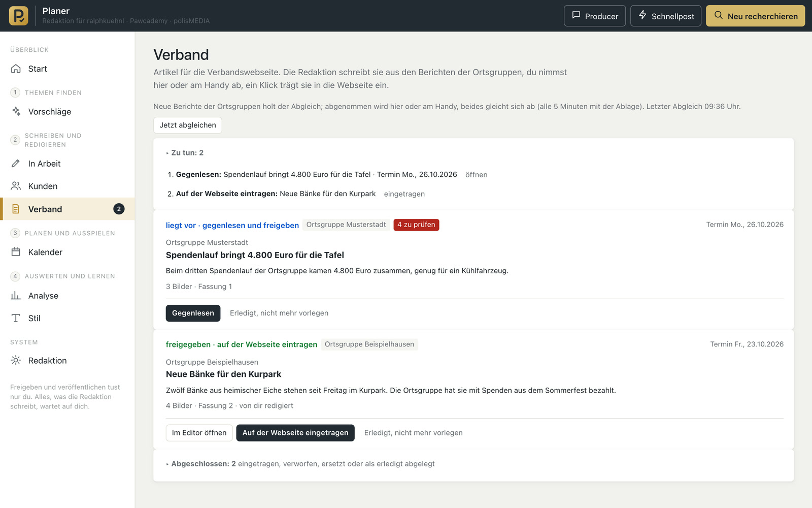This screenshot has height=508, width=812.
Task: Click 4 Bilder · Fassung 2 · von dir redigiert
Action: 229,406
